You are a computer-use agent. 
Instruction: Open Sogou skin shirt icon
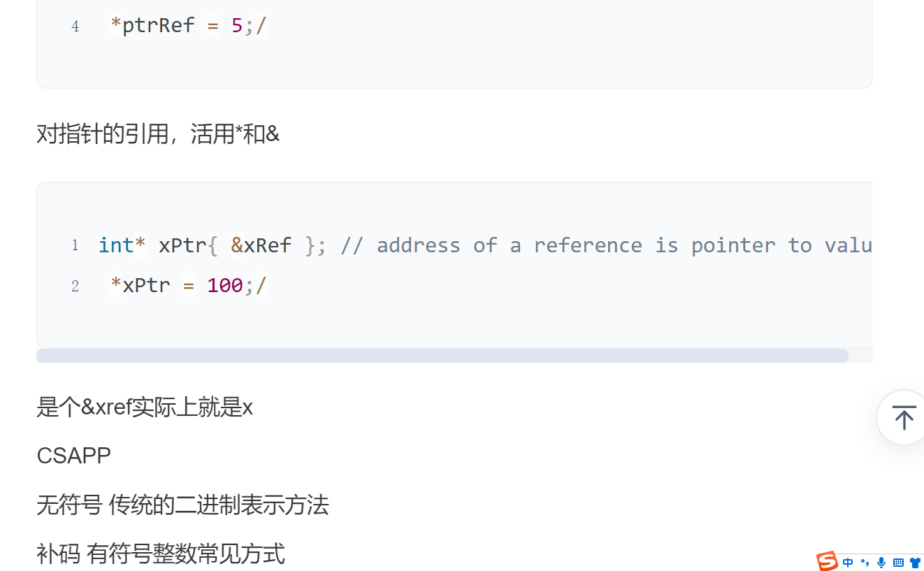tap(915, 562)
